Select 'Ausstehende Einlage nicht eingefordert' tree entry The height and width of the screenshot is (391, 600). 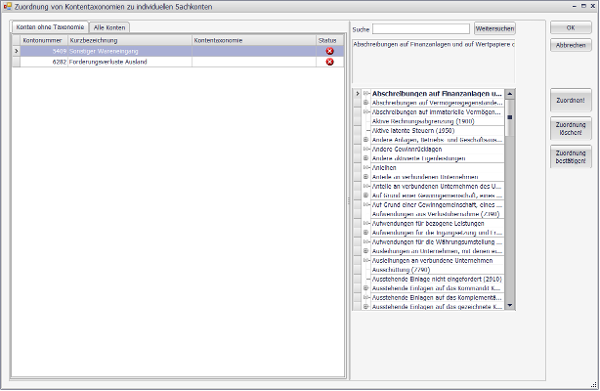[x=437, y=279]
